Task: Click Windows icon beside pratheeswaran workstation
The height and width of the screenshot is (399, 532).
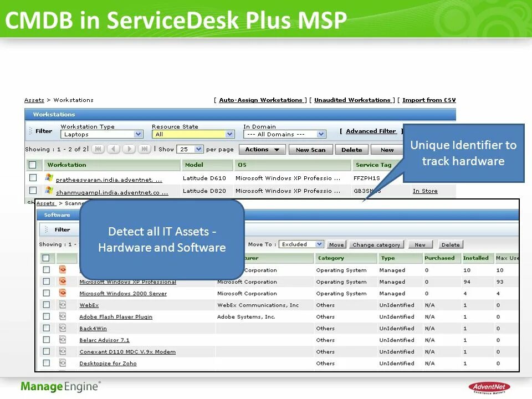Action: (49, 177)
